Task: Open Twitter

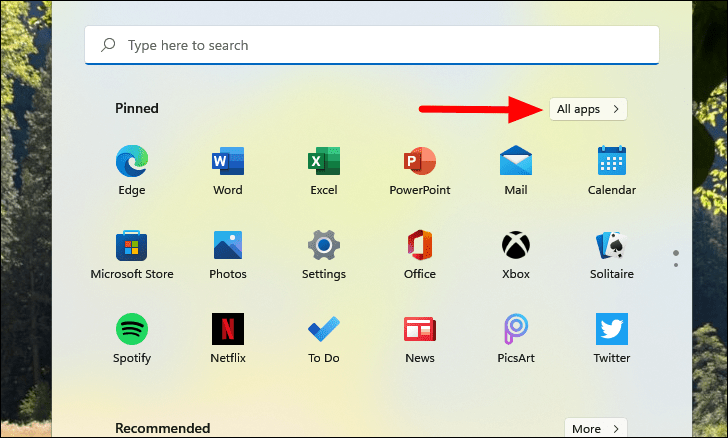Action: pyautogui.click(x=612, y=338)
